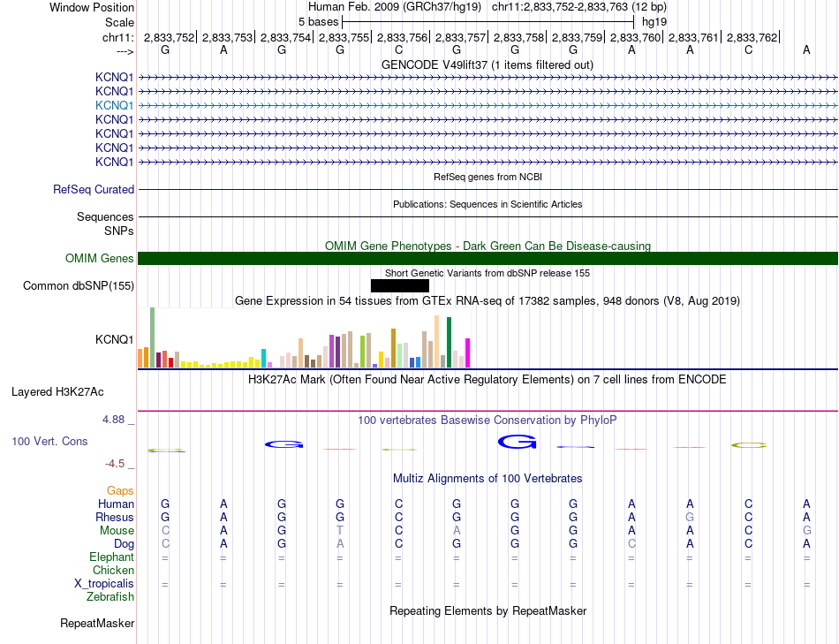Image resolution: width=839 pixels, height=644 pixels.
Task: Click position number 2,833,755
Action: click(344, 37)
